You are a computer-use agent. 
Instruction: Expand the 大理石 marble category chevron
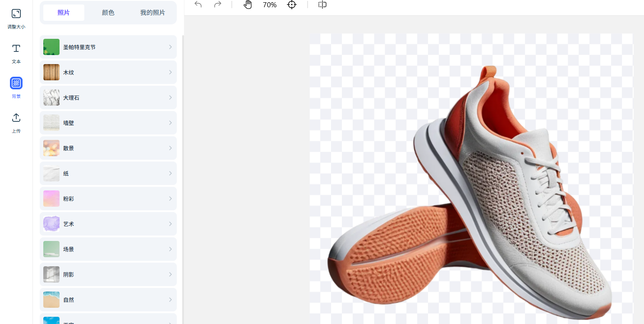(x=170, y=97)
